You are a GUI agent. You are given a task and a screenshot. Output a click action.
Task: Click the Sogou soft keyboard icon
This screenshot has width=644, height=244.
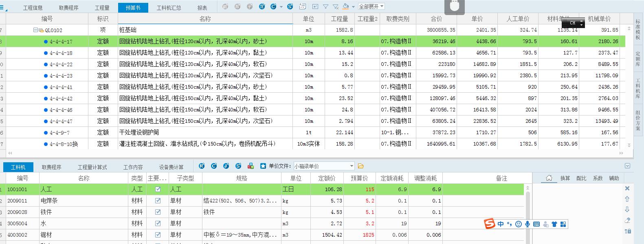pos(536,224)
